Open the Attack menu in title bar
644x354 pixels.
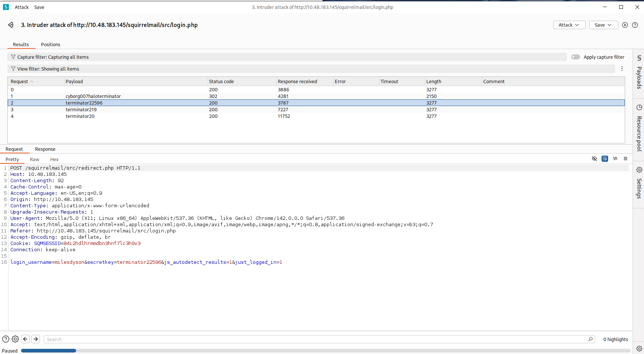[x=22, y=7]
